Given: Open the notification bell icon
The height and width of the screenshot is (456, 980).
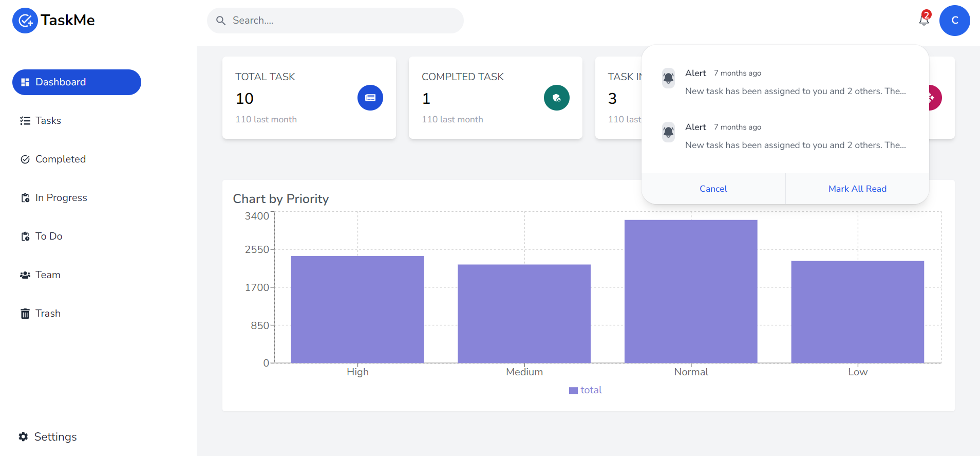Looking at the screenshot, I should pyautogui.click(x=924, y=20).
